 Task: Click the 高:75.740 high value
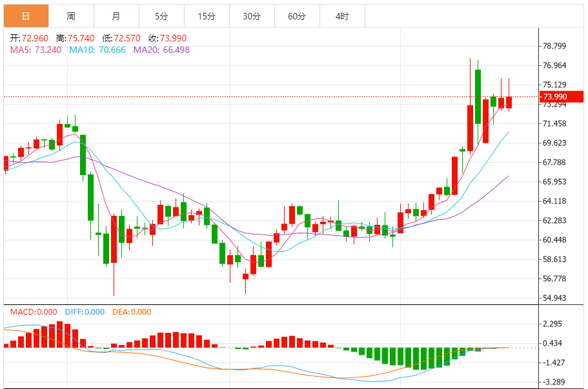click(75, 38)
